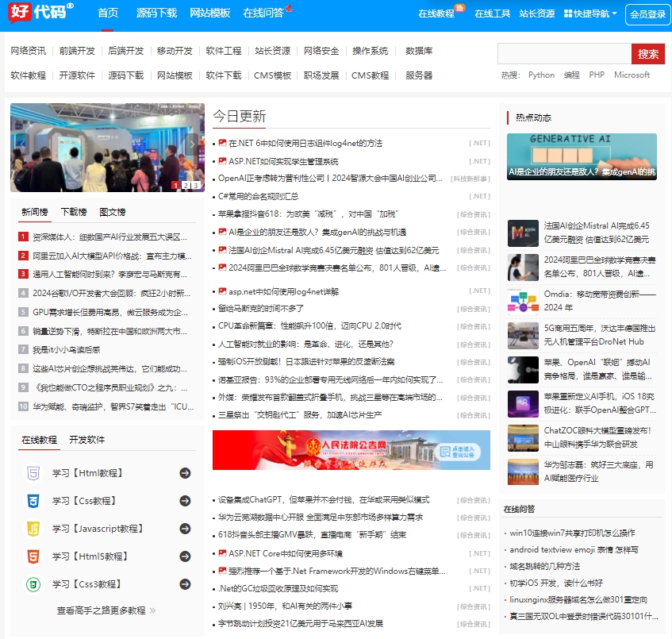
Task: Click arrow button beside 学习【Css3教程】
Action: 185,584
